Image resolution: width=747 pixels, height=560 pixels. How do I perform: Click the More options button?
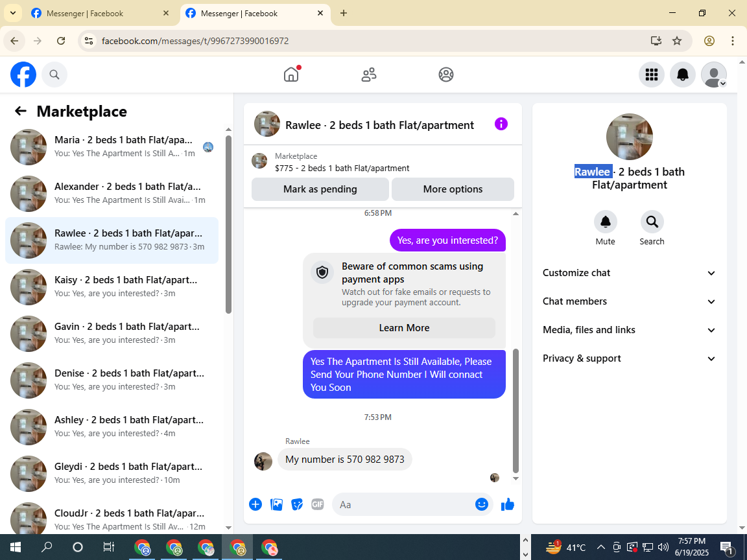pos(453,189)
